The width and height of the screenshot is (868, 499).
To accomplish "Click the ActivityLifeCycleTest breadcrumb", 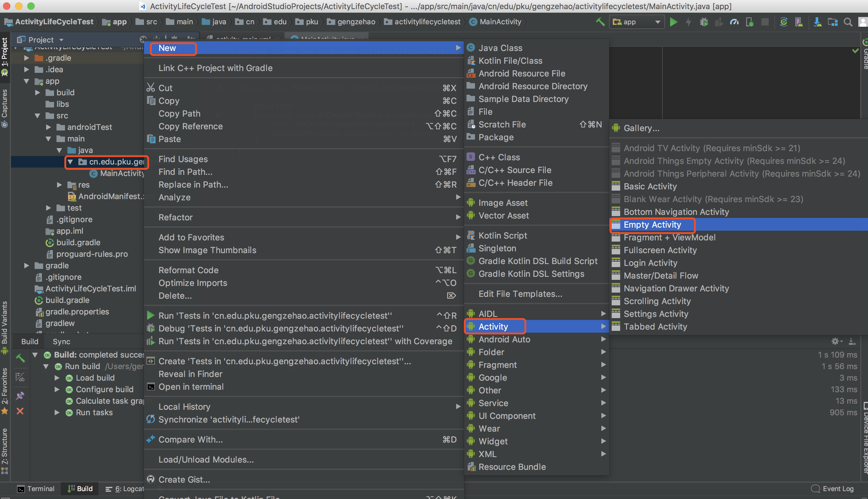I will (49, 22).
